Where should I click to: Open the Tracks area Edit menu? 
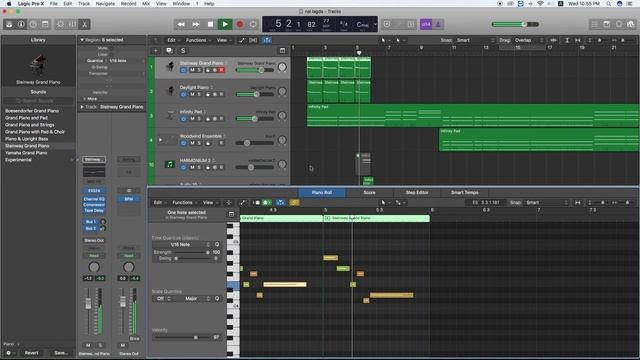(x=173, y=40)
